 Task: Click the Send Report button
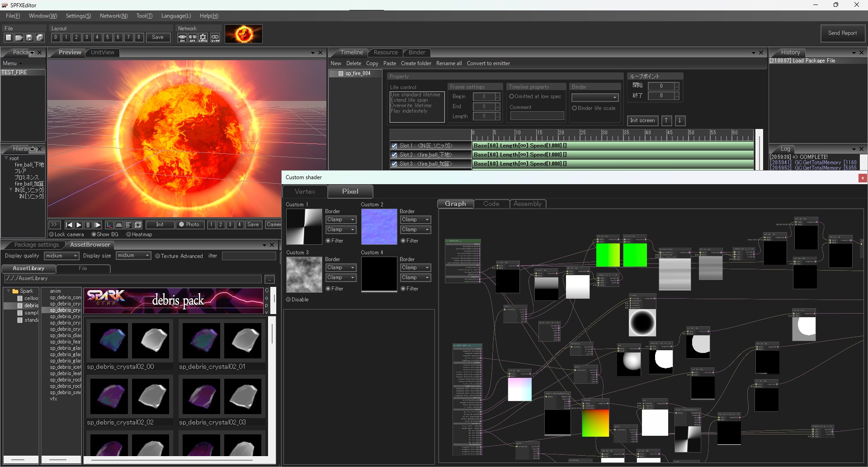[842, 33]
